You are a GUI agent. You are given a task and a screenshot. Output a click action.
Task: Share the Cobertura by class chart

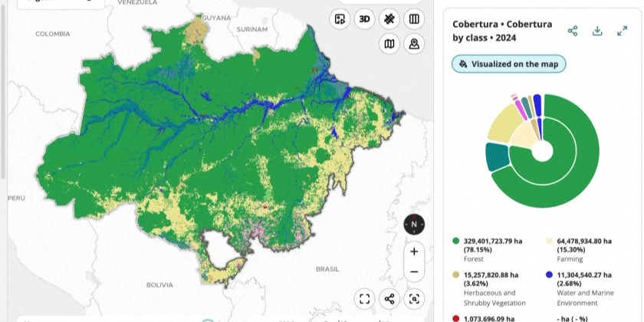coord(573,31)
